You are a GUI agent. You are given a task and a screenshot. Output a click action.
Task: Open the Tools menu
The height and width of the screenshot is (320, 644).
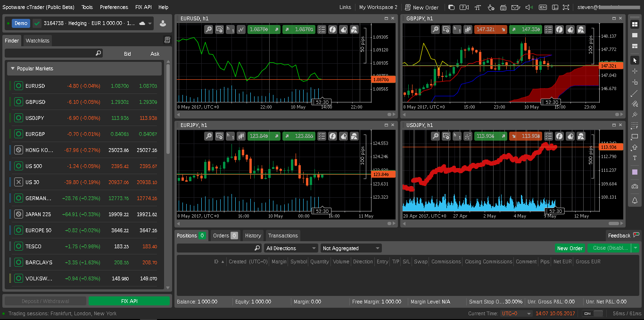pos(87,7)
